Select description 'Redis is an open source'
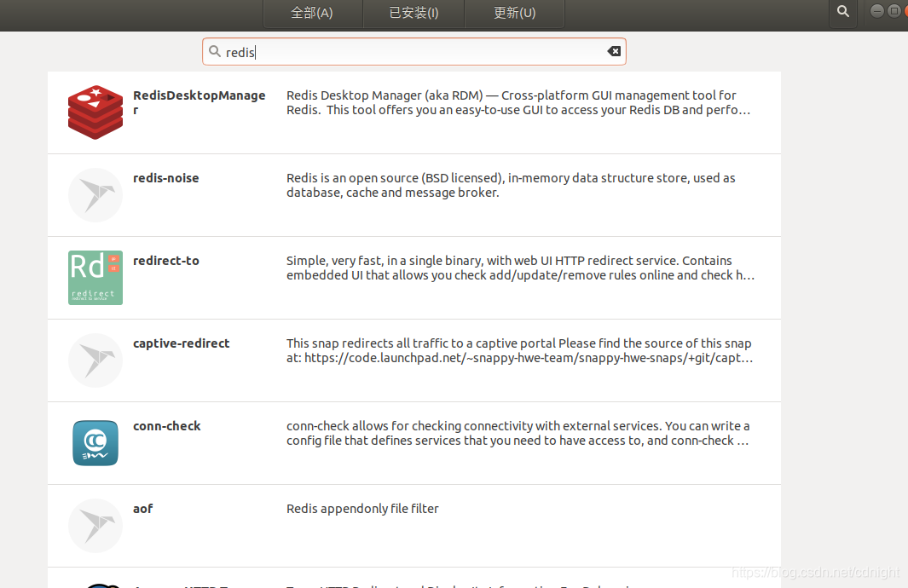 (x=511, y=185)
